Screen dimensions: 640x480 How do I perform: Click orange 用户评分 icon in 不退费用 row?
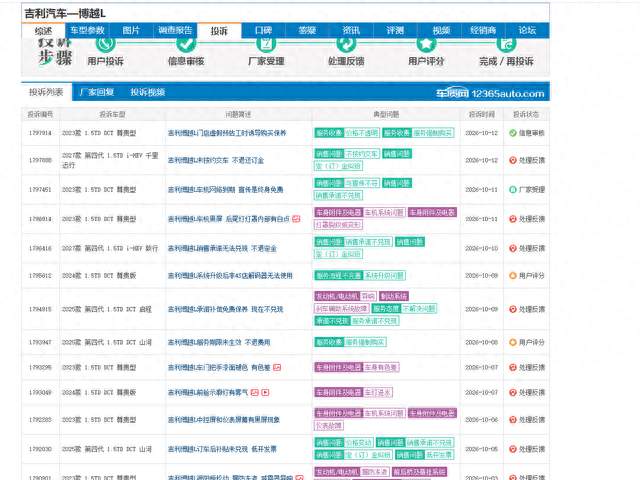click(x=513, y=342)
